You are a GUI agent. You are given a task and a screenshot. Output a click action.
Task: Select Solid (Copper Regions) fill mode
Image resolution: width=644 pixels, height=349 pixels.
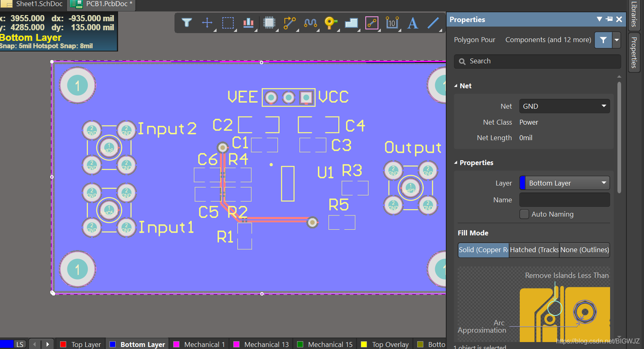483,250
